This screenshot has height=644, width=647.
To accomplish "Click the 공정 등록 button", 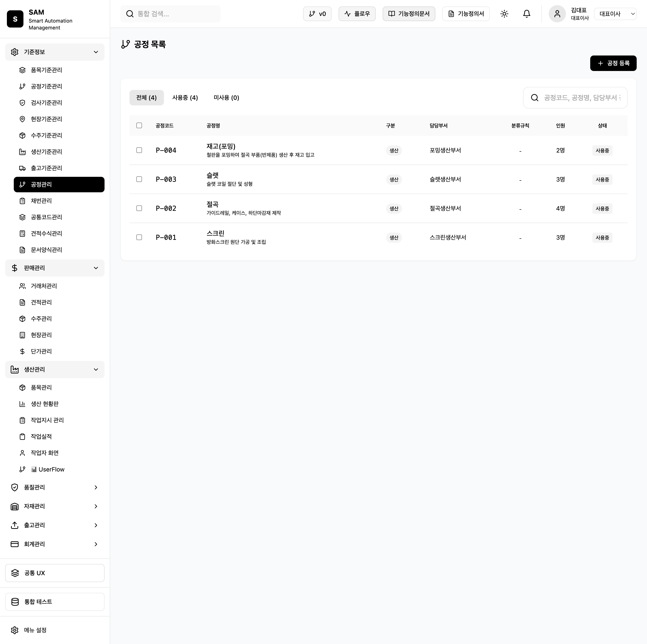I will (613, 63).
